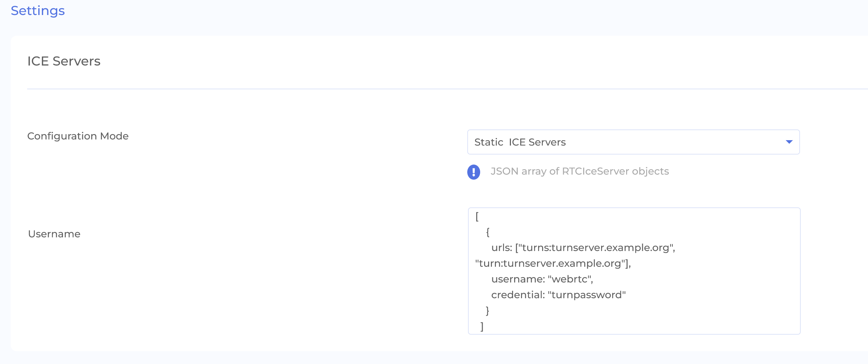This screenshot has width=868, height=364.
Task: Click the turn:turnserver.example.org URL text
Action: tap(553, 264)
